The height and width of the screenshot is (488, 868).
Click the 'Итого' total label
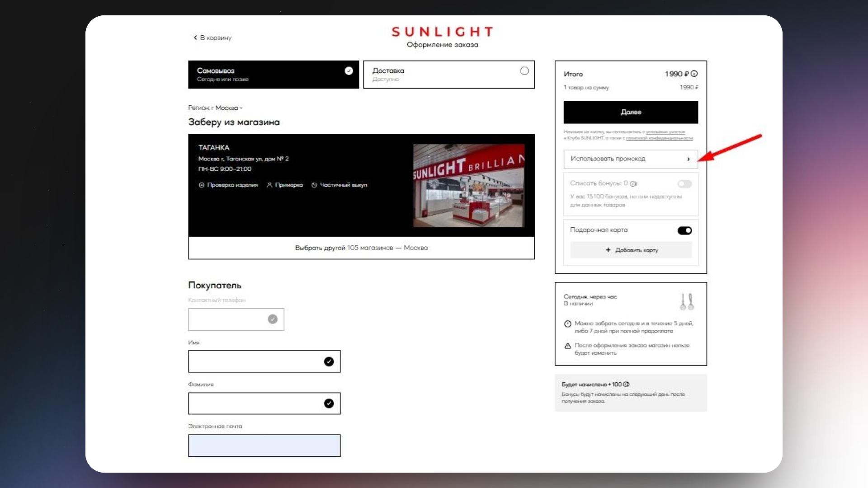tap(573, 74)
